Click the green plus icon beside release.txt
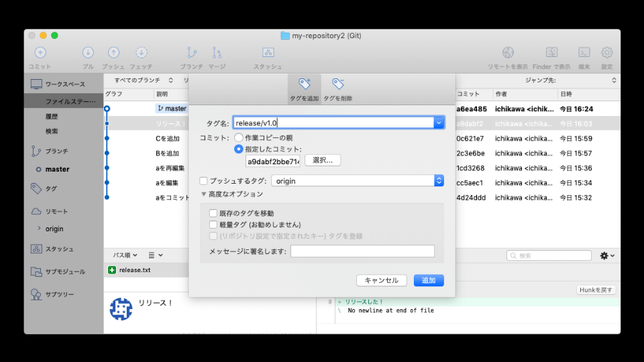The image size is (644, 362). (x=112, y=270)
